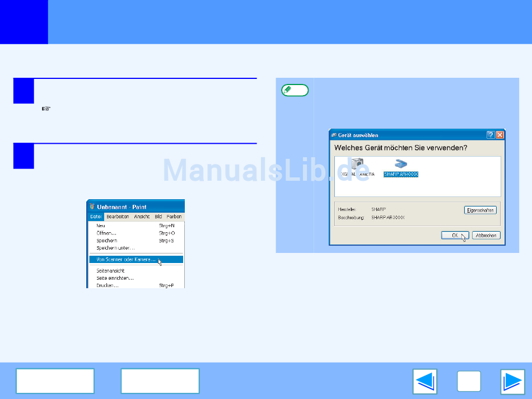Close the Gerät auswählen dialog
Screen dimensions: 532x399
click(x=500, y=135)
